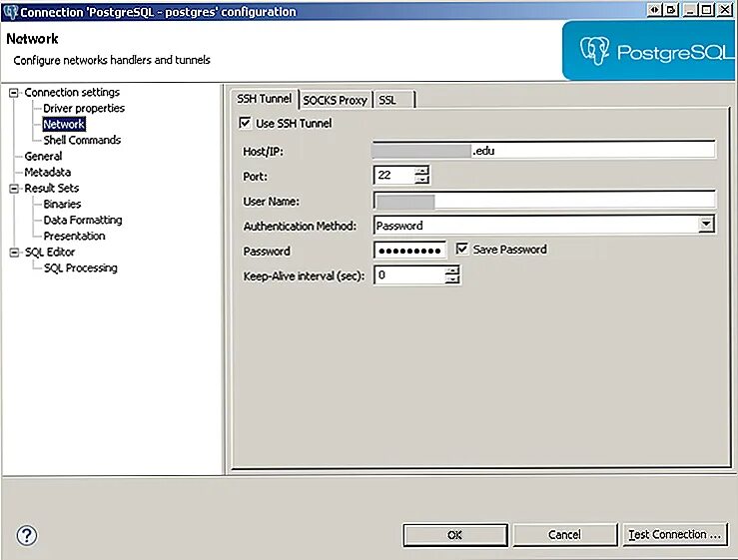
Task: Select SQL Processing under SQL Editor
Action: pos(81,269)
